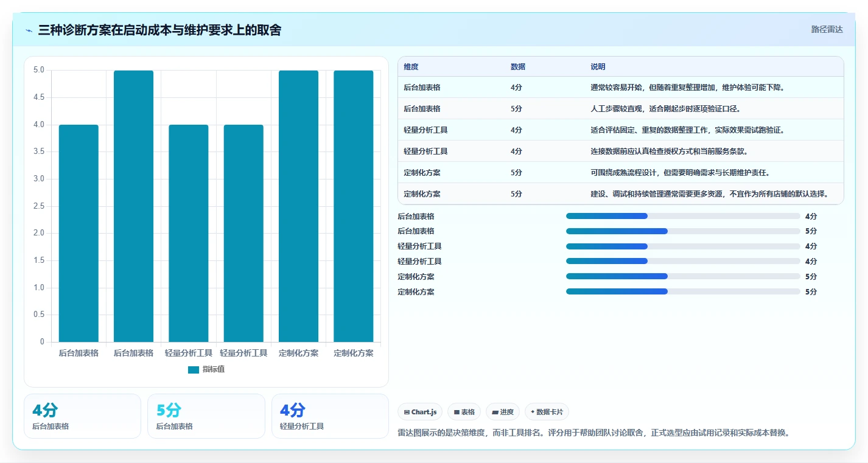Select the cell 可围绕成熟流程设计

[681, 173]
